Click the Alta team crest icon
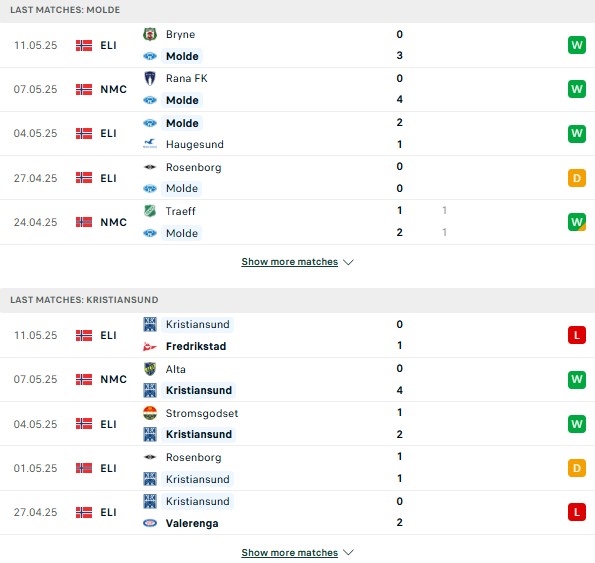595x563 pixels. [x=150, y=369]
